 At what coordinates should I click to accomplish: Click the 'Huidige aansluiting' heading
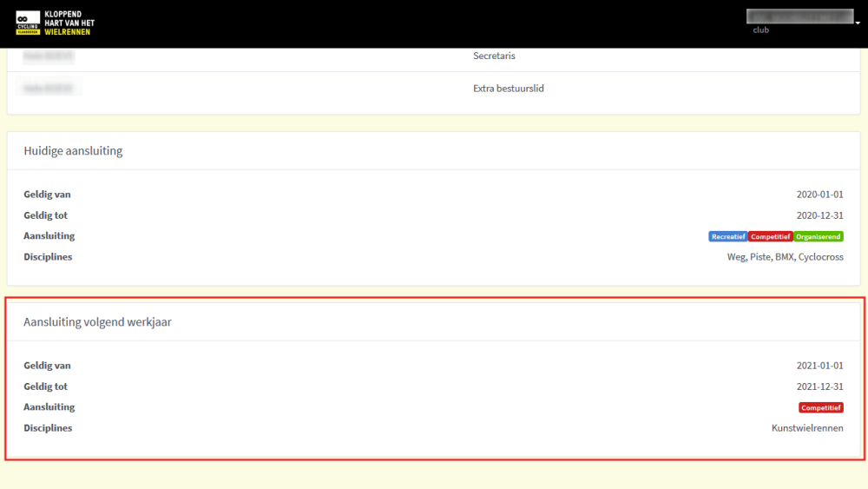(73, 150)
